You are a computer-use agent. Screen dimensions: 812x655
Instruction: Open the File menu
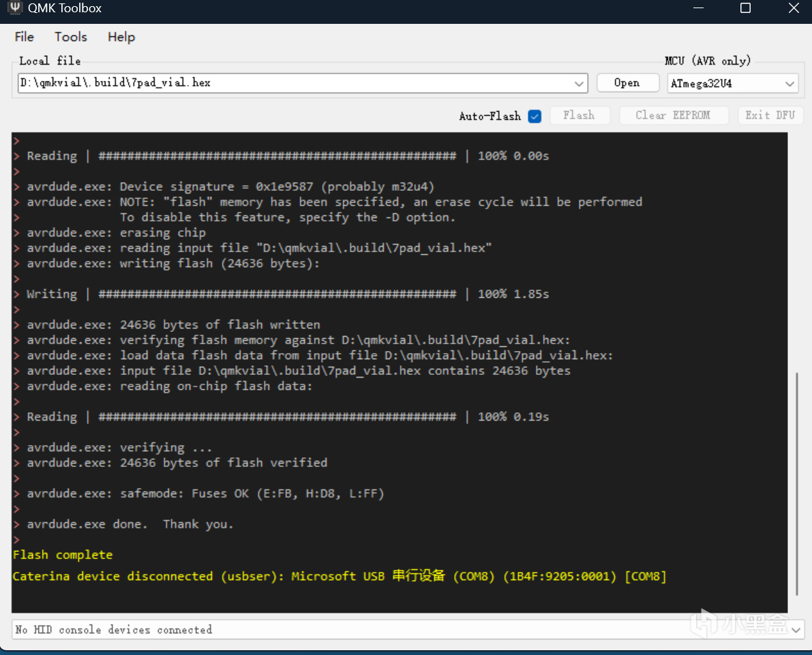tap(25, 37)
